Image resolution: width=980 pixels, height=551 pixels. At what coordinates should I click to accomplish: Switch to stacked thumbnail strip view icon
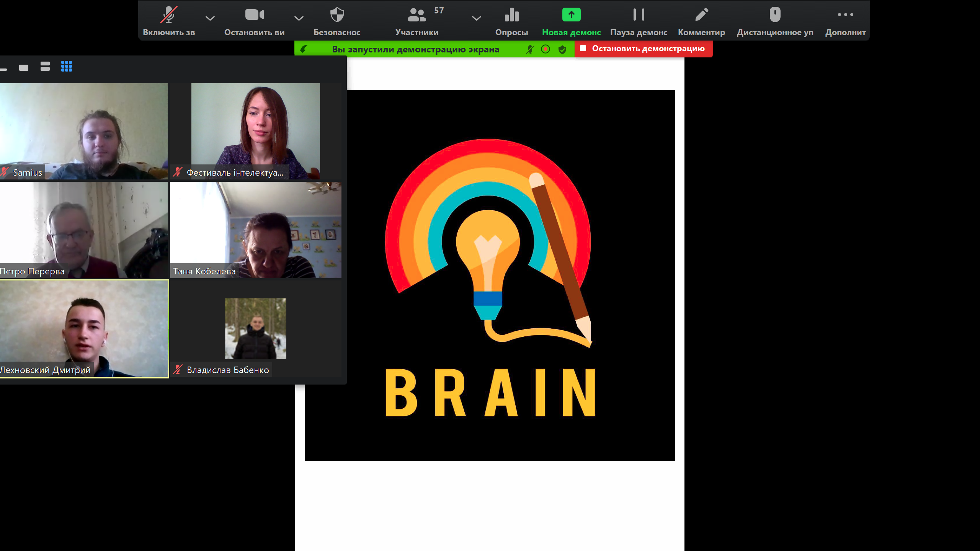click(45, 66)
